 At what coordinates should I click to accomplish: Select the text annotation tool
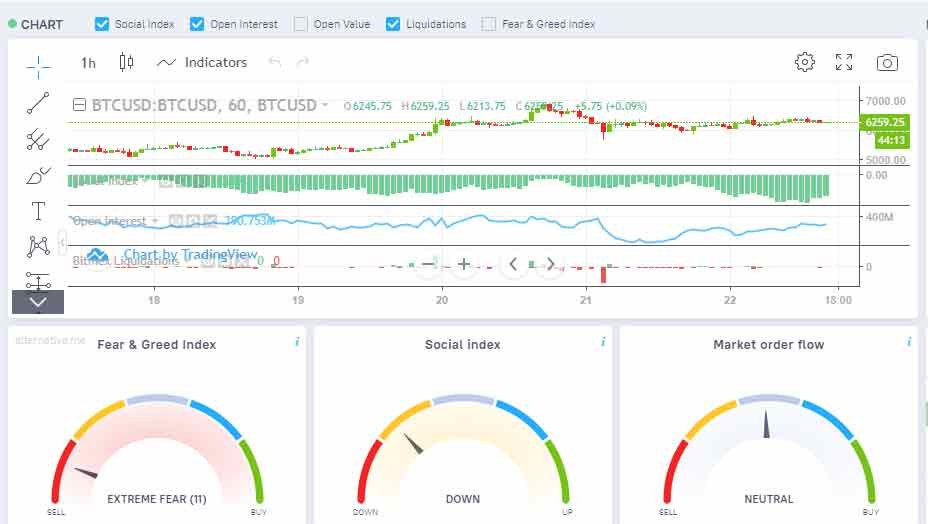(x=38, y=211)
